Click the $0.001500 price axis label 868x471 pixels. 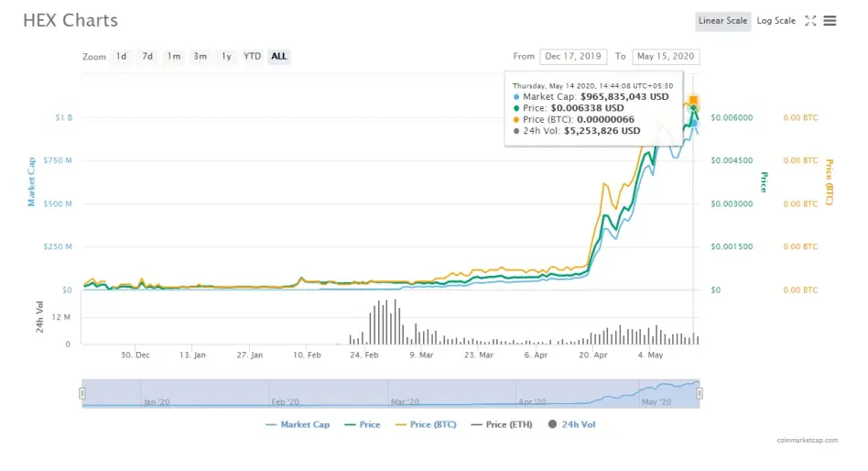click(732, 246)
